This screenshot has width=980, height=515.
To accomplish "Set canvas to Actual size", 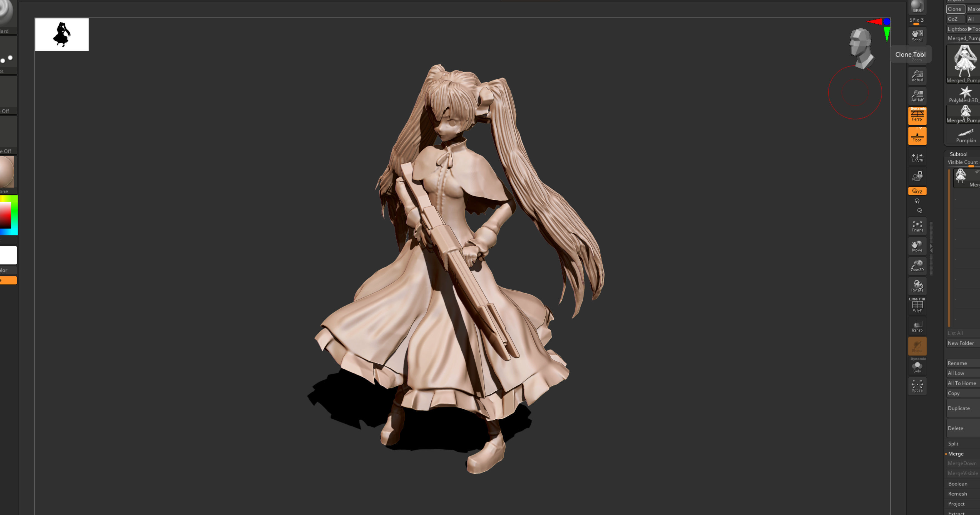I will point(917,76).
